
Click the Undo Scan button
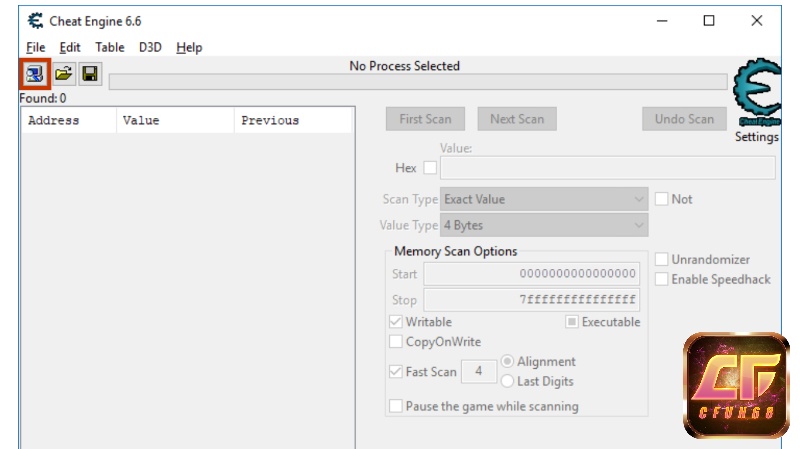(684, 119)
